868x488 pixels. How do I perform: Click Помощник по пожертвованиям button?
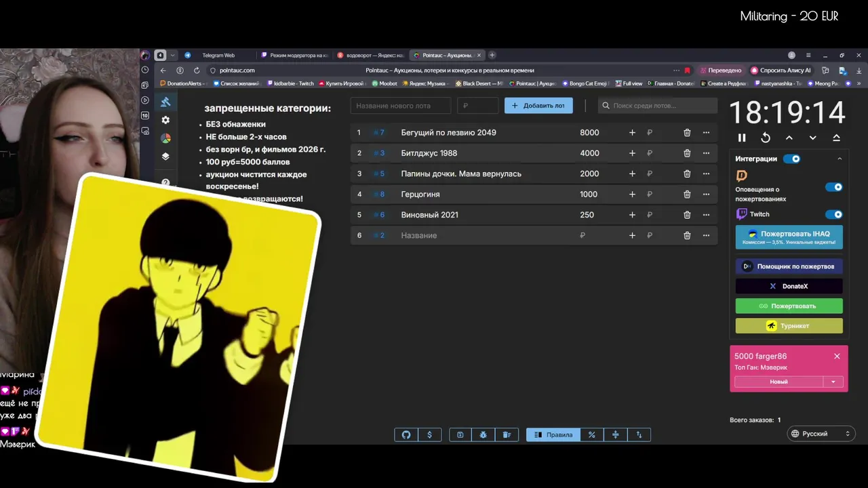pyautogui.click(x=789, y=266)
